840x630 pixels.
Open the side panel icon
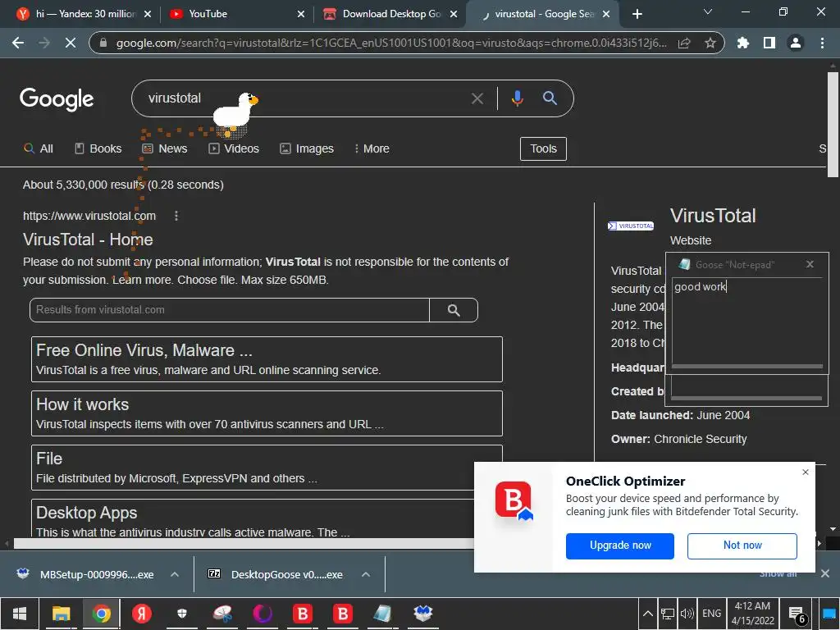(x=769, y=43)
